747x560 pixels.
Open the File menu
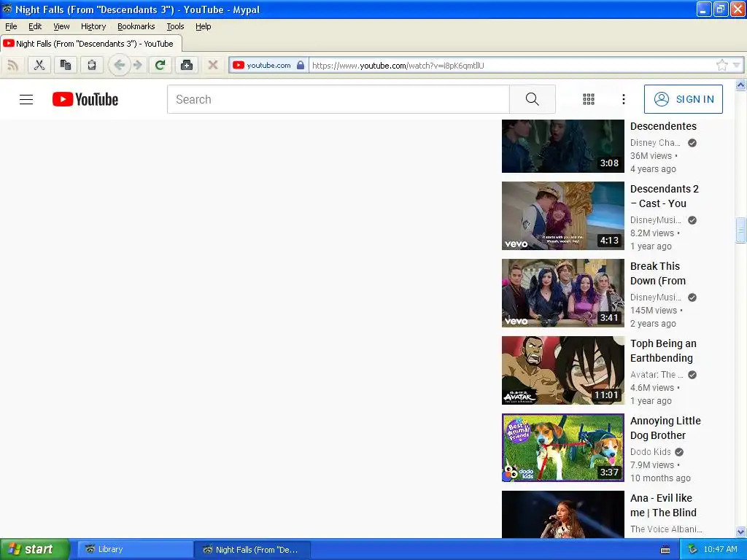11,26
